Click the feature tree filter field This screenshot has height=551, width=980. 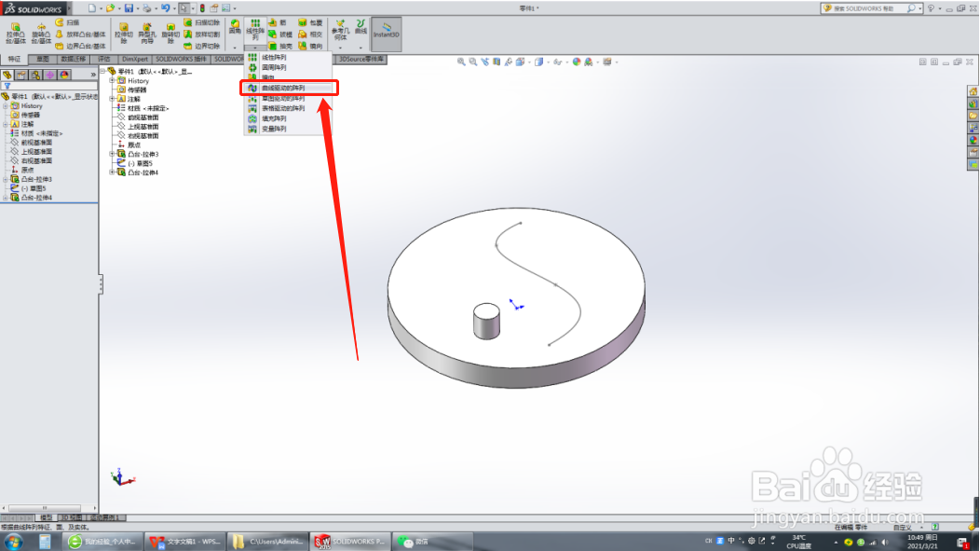point(48,86)
